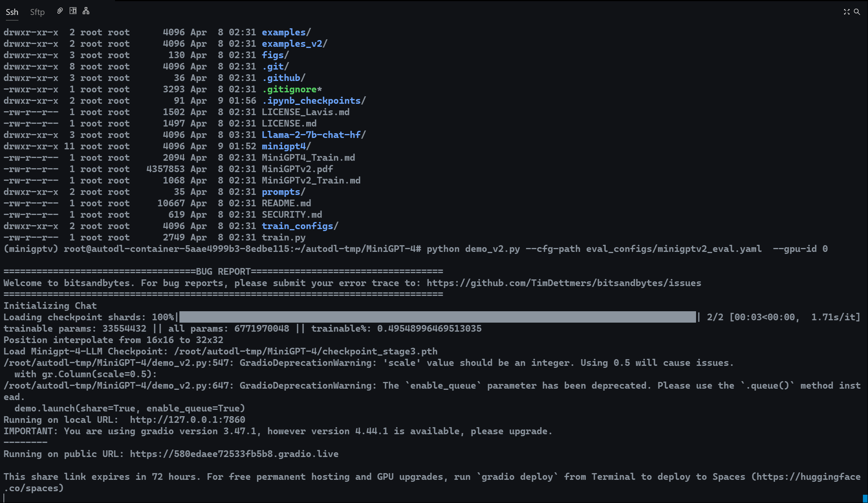
Task: Click the Llama-2-7b-chat-hf directory name
Action: [311, 135]
